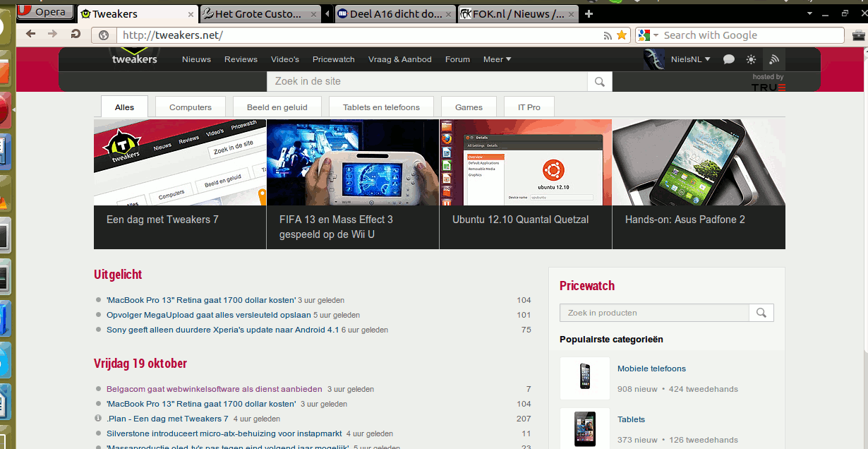Open the 101 comments count link
868x449 pixels.
[x=524, y=315]
